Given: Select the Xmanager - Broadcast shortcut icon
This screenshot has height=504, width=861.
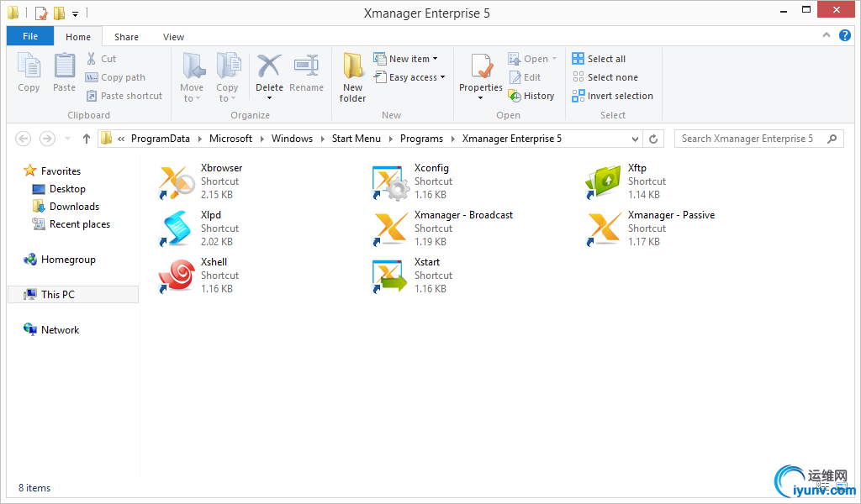Looking at the screenshot, I should point(390,228).
